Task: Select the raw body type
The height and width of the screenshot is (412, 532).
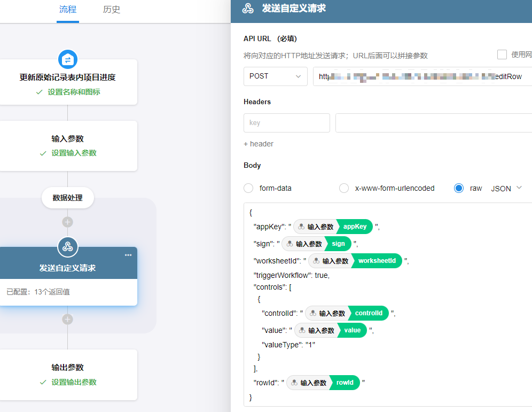Action: pyautogui.click(x=458, y=188)
